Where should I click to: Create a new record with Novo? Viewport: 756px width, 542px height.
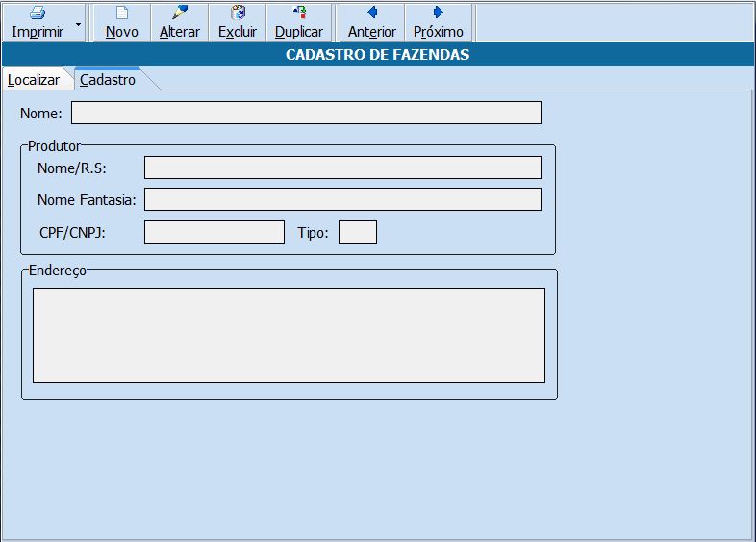121,22
